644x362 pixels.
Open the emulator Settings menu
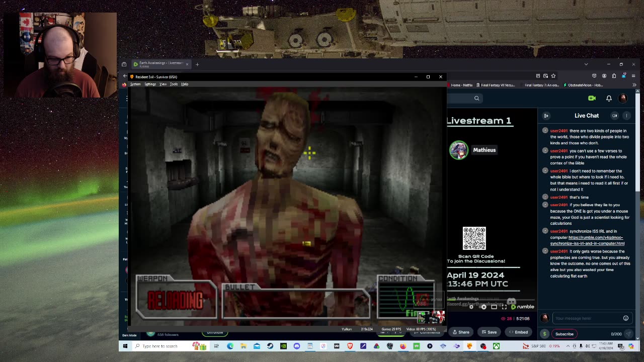[150, 84]
